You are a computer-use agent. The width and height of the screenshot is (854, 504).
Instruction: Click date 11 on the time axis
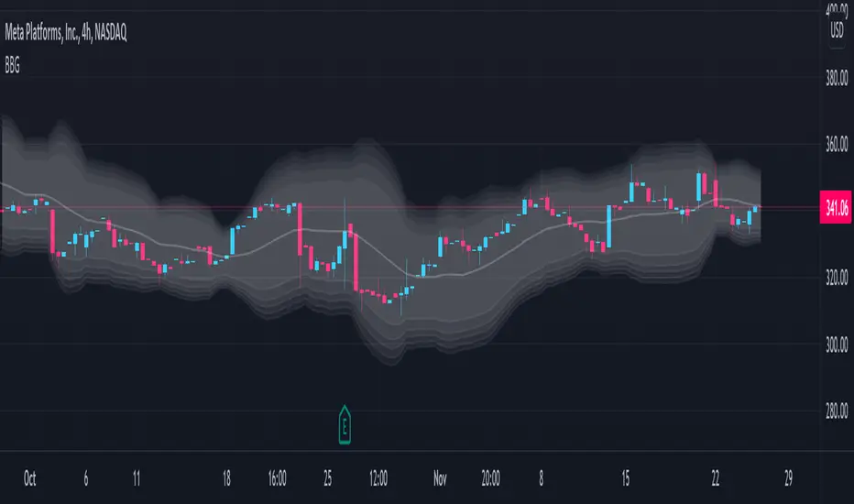[x=136, y=477]
